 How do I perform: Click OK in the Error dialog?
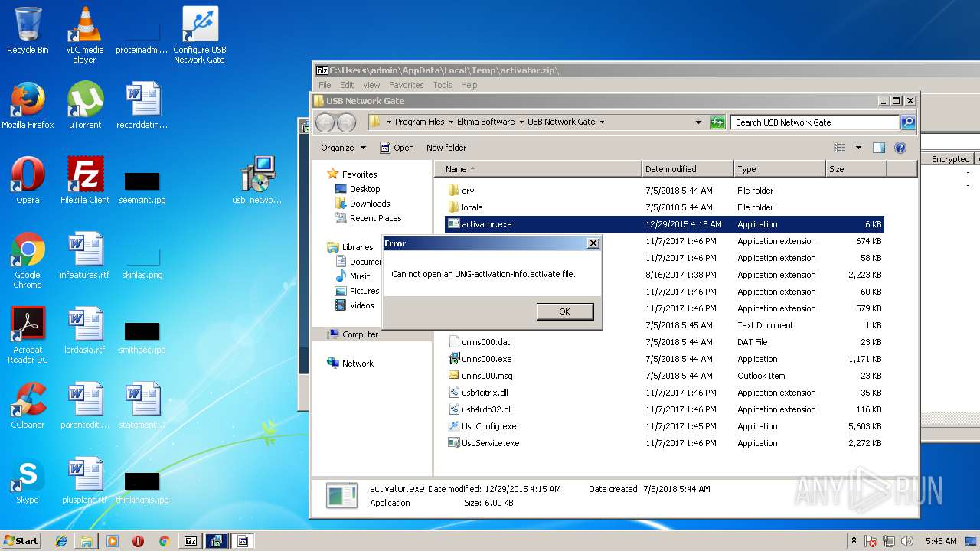[x=565, y=311]
